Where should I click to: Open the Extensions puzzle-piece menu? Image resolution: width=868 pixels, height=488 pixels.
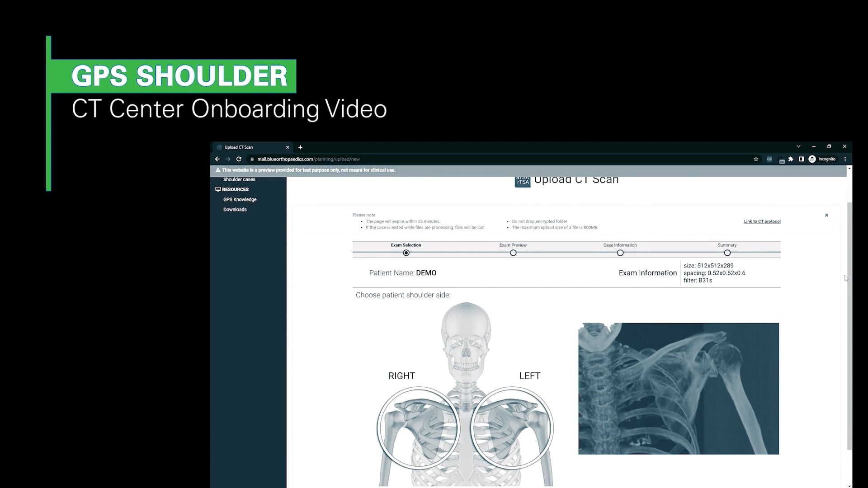pos(791,159)
